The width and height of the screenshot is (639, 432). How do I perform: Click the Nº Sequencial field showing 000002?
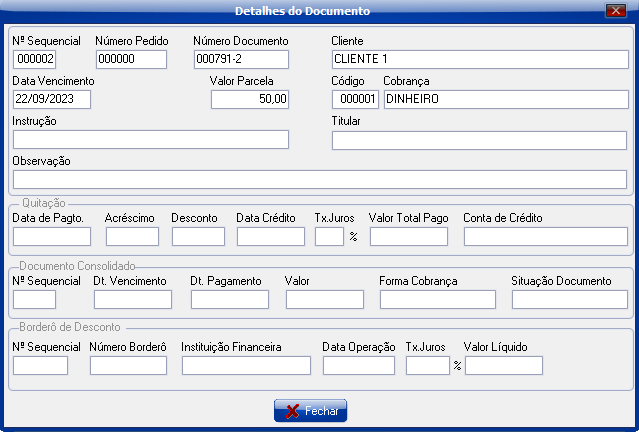pyautogui.click(x=34, y=59)
